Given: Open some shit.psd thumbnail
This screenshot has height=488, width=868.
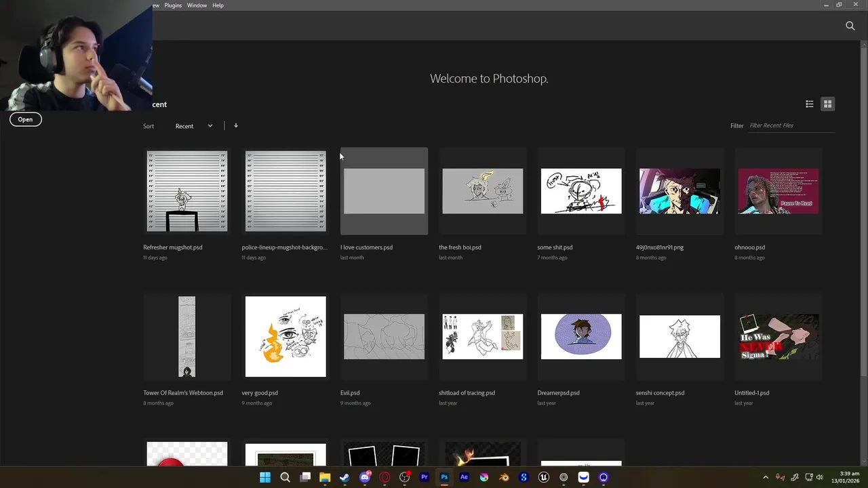Looking at the screenshot, I should tap(581, 191).
